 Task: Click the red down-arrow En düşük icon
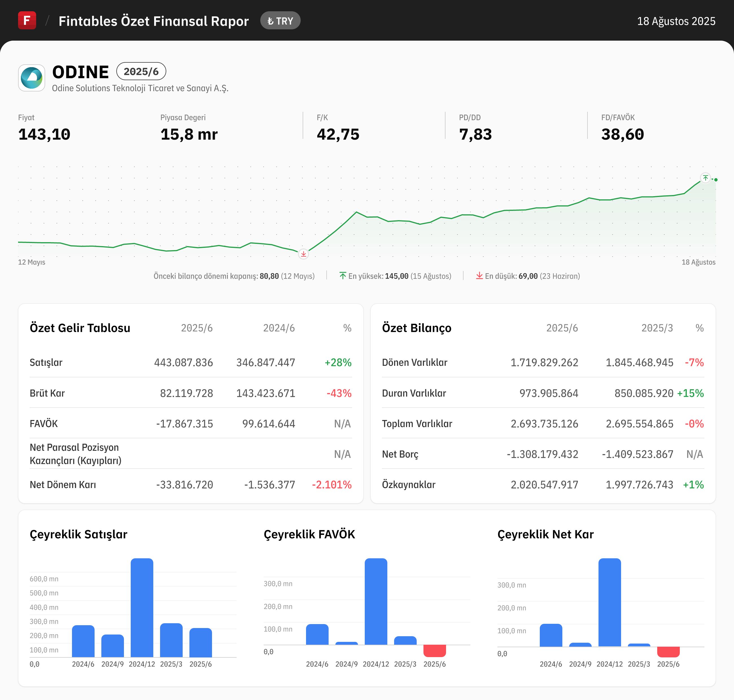tap(479, 276)
